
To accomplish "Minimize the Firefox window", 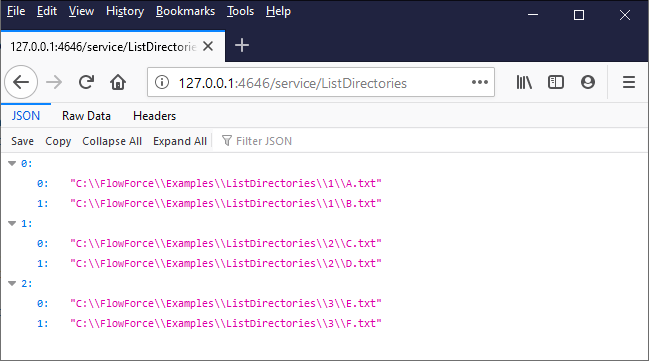I will 533,15.
